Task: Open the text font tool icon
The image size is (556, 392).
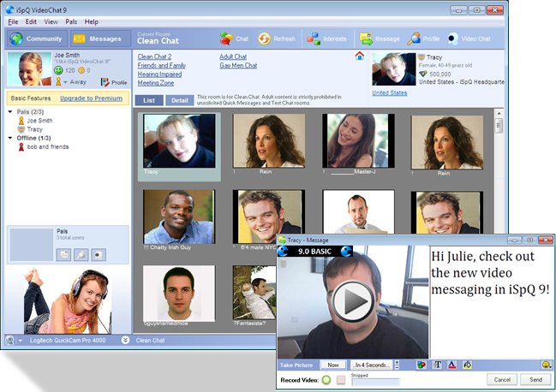Action: tap(437, 365)
